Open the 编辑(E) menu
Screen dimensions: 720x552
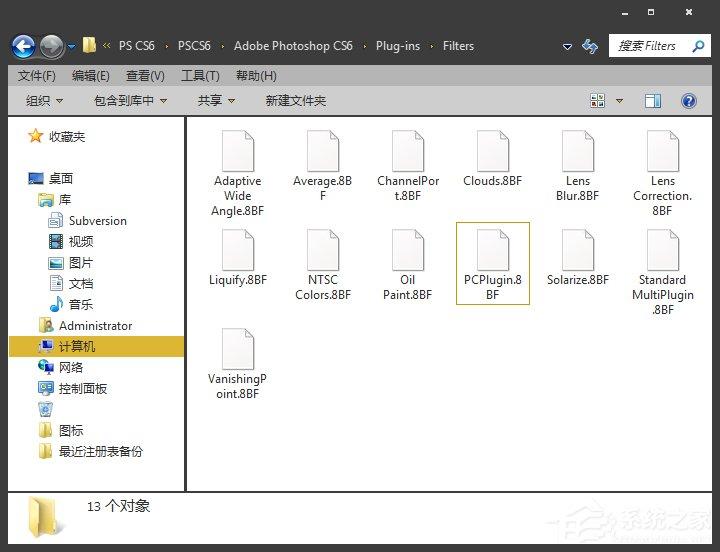click(x=90, y=76)
